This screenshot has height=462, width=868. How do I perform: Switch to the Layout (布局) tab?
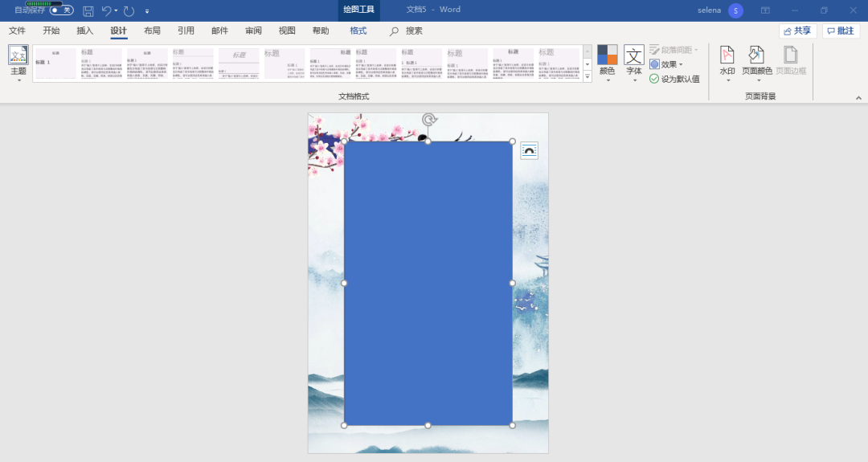coord(152,31)
